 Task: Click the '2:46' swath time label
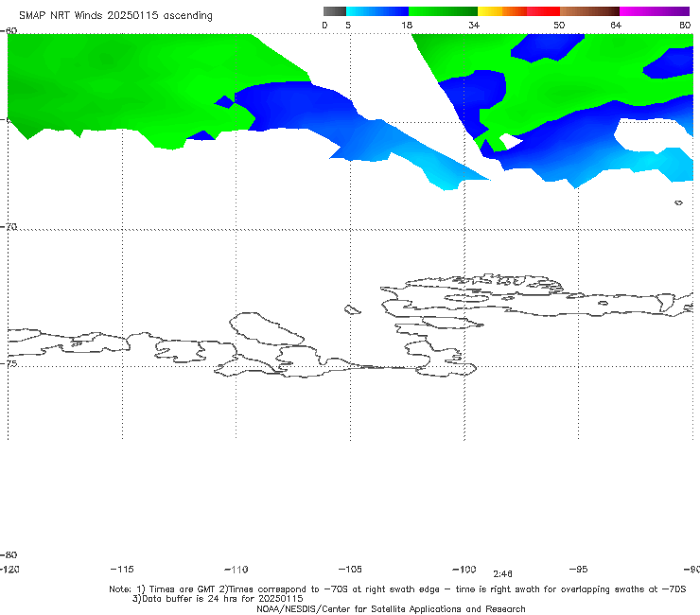click(x=502, y=574)
